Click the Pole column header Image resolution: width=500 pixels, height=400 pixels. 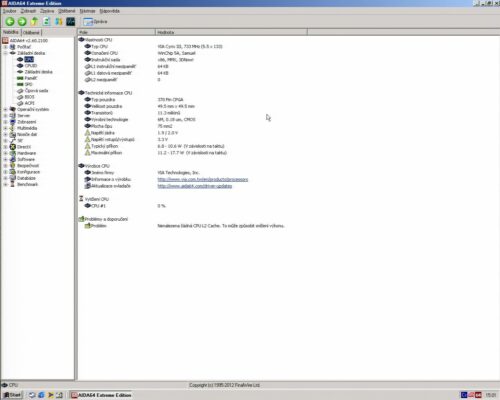116,32
